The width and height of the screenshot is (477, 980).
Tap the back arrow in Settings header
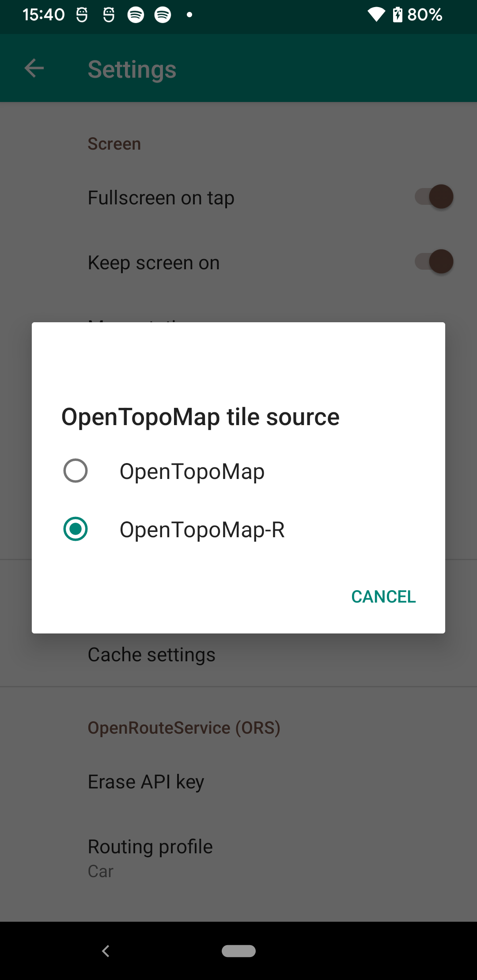coord(34,68)
